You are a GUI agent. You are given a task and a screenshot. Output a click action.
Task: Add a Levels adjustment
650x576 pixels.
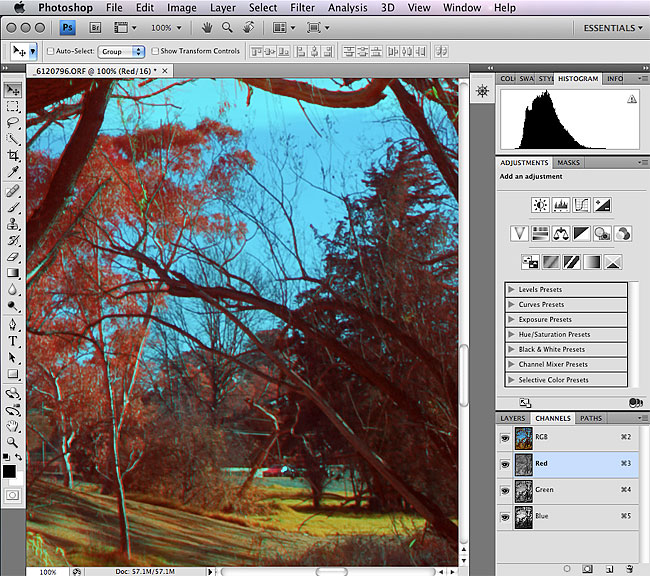point(561,205)
